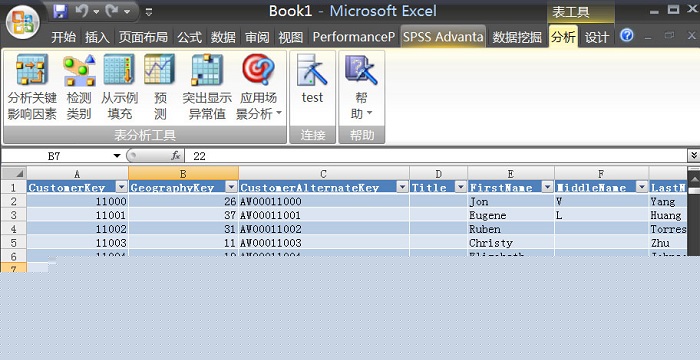Switch to the 插入 tab

point(97,37)
